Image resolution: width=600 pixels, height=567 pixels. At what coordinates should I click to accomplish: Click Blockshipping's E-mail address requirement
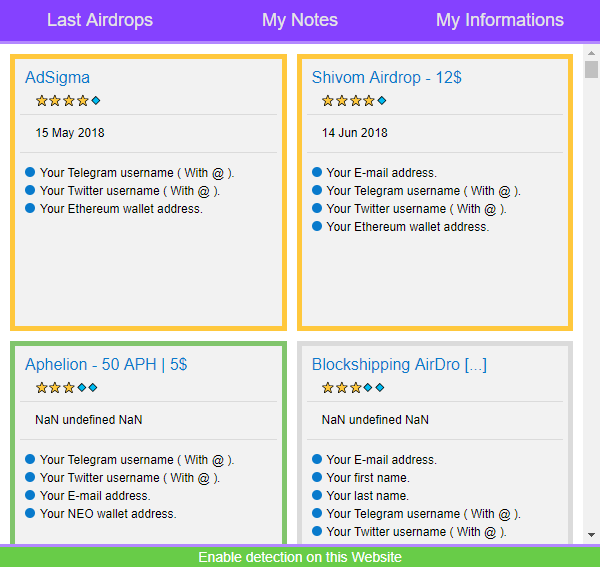374,459
